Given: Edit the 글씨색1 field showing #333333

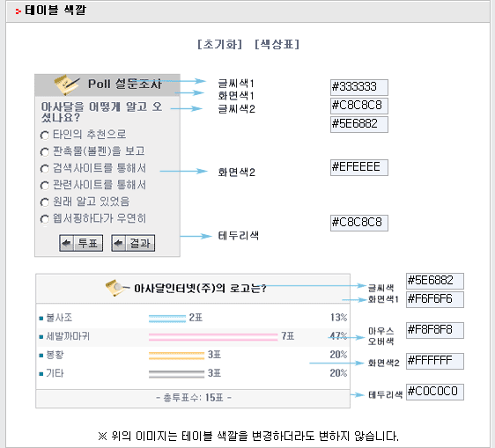Looking at the screenshot, I should pos(359,87).
